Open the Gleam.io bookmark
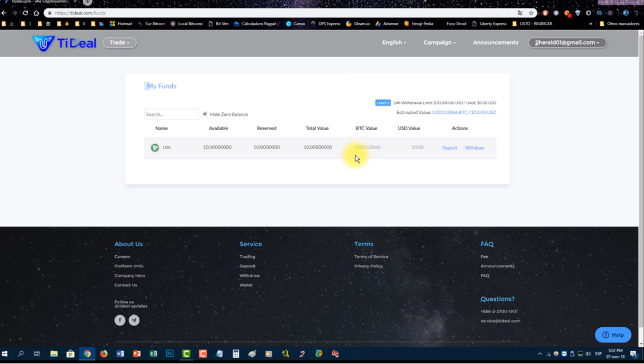Screen dimensions: 644x364 (358, 24)
